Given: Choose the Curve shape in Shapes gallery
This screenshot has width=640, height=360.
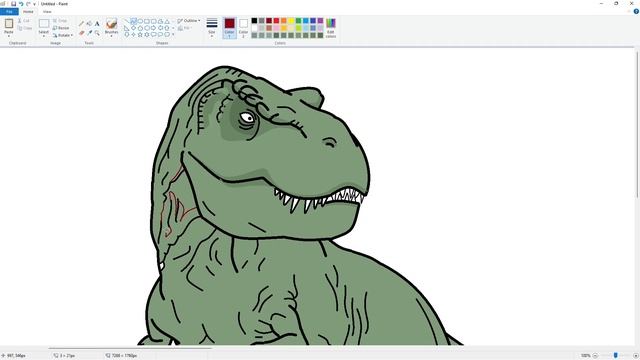Looking at the screenshot, I should pos(133,21).
